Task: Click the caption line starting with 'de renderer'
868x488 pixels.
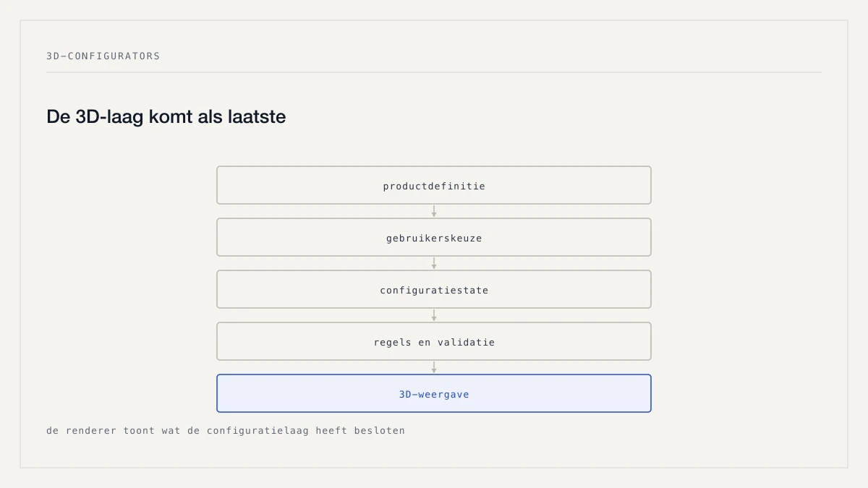Action: click(226, 430)
